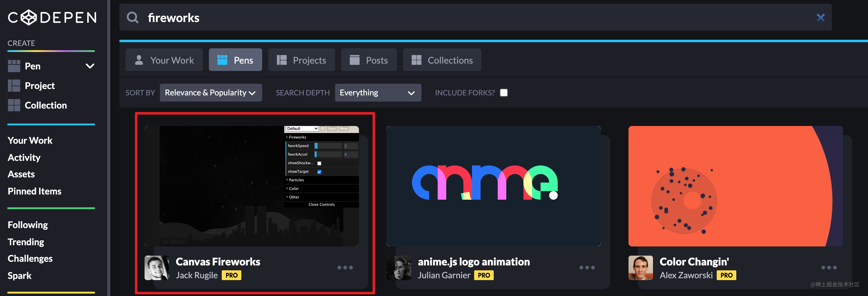This screenshot has width=868, height=296.
Task: Adjust the fworkSpeed slider
Action: tap(328, 146)
